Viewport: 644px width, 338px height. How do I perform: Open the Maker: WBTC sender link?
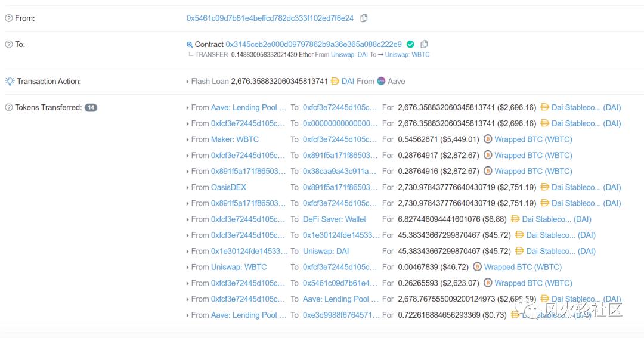tap(234, 139)
